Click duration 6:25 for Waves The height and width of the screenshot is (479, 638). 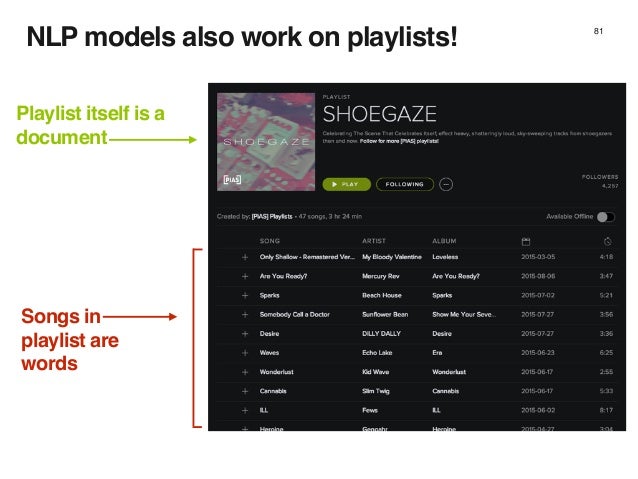coord(606,352)
